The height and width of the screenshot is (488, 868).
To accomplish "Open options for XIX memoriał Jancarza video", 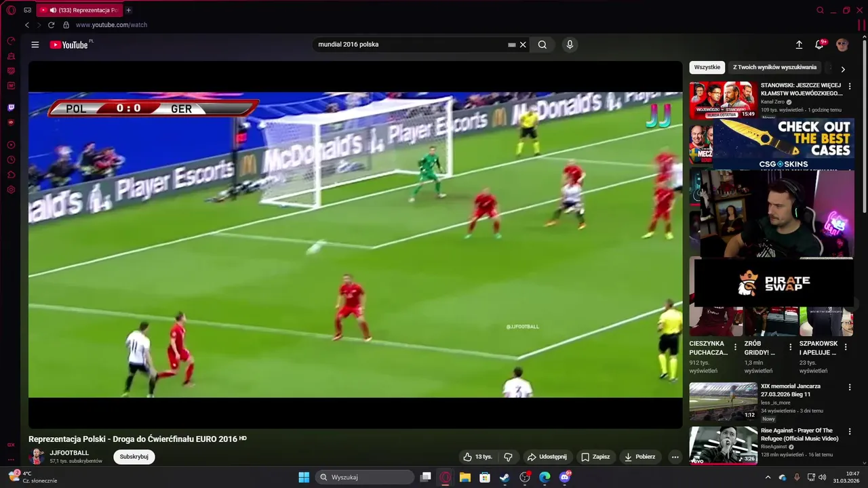I will pos(850,387).
